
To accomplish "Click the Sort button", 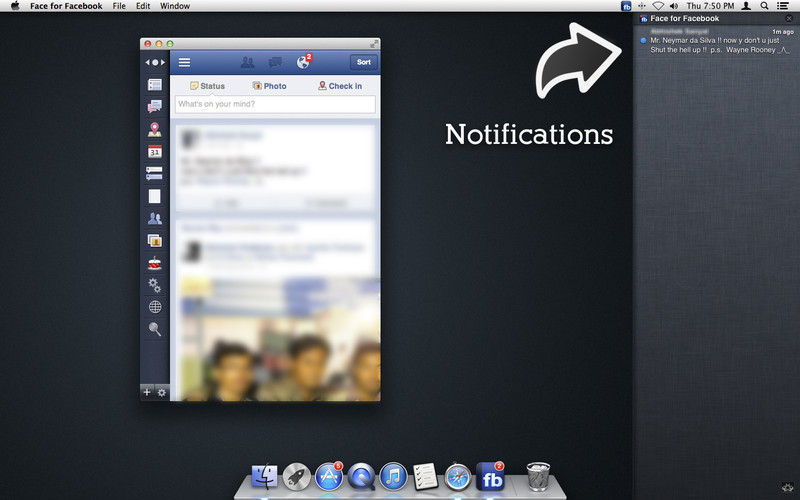I will point(364,62).
